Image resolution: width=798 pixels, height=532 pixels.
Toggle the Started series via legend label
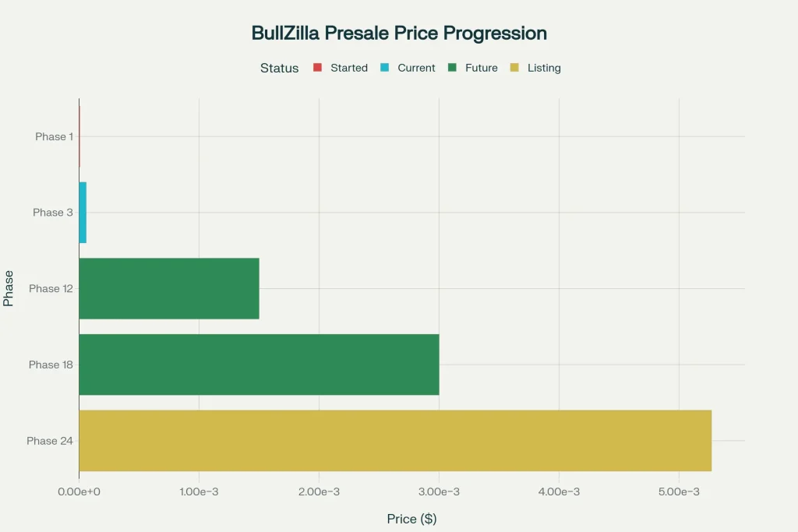click(x=348, y=68)
